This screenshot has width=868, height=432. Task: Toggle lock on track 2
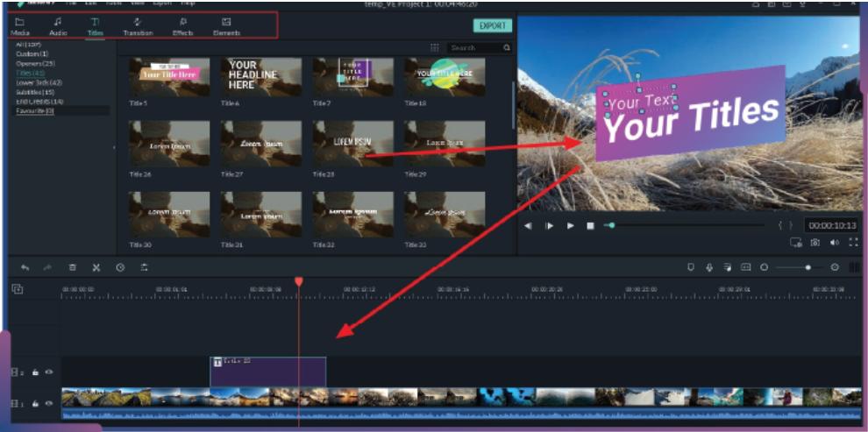(35, 372)
